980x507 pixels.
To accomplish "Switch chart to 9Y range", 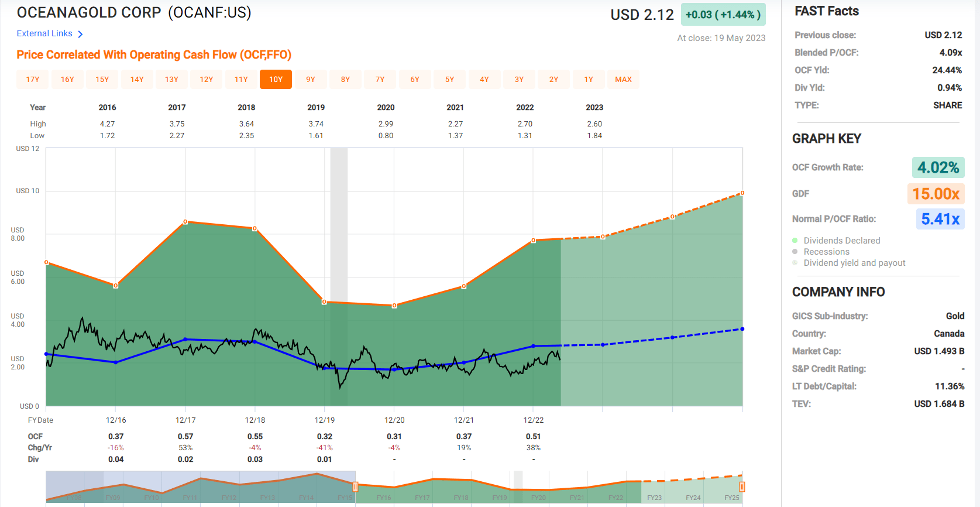I will tap(311, 79).
